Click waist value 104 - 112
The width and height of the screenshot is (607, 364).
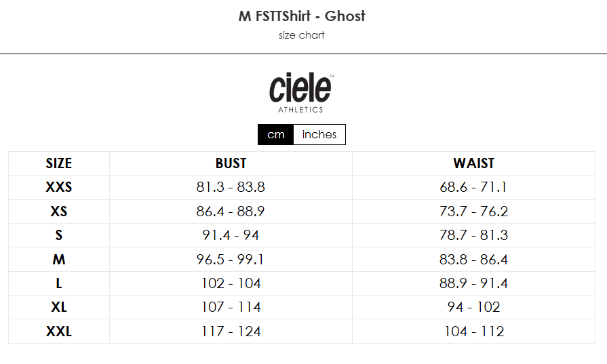tap(474, 331)
